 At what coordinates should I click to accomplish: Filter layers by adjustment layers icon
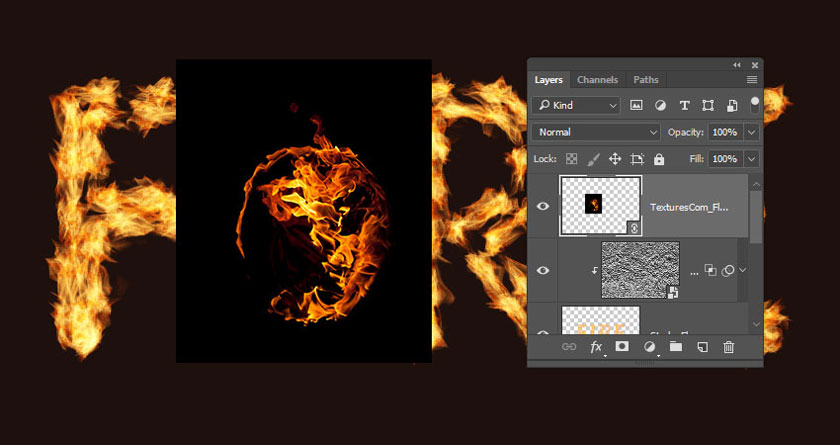[661, 105]
